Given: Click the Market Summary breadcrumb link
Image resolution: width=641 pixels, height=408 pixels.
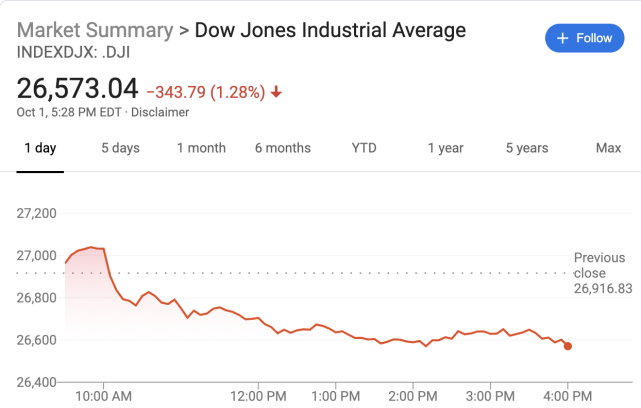Looking at the screenshot, I should [93, 30].
